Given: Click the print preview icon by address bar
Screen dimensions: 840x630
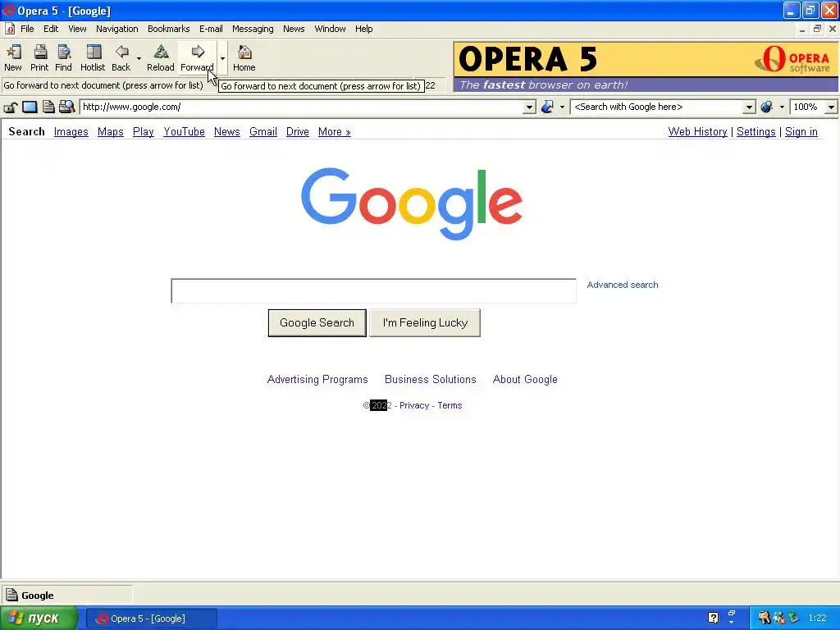Looking at the screenshot, I should click(x=66, y=107).
